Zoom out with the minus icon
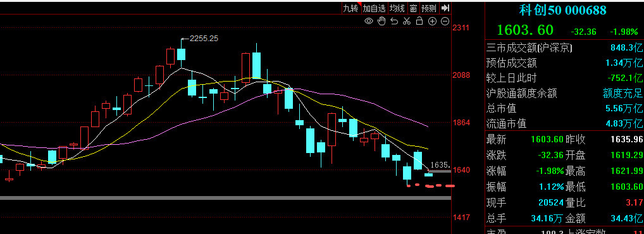This screenshot has width=644, height=234. coord(445,21)
